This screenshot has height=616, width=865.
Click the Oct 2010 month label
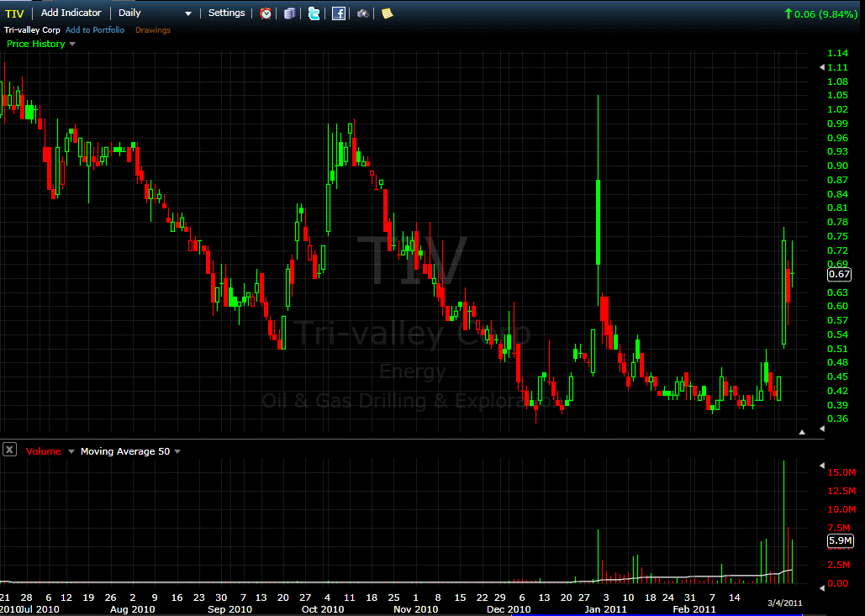pos(323,609)
